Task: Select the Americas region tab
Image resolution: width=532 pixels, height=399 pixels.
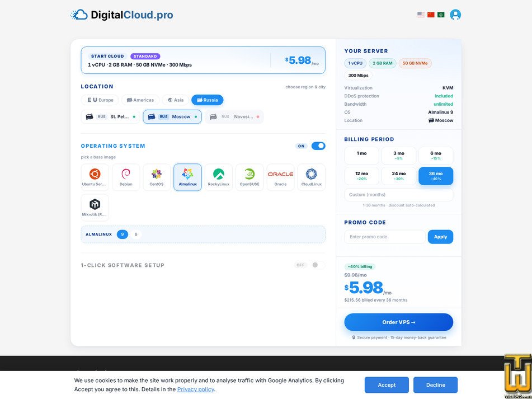Action: click(x=140, y=100)
